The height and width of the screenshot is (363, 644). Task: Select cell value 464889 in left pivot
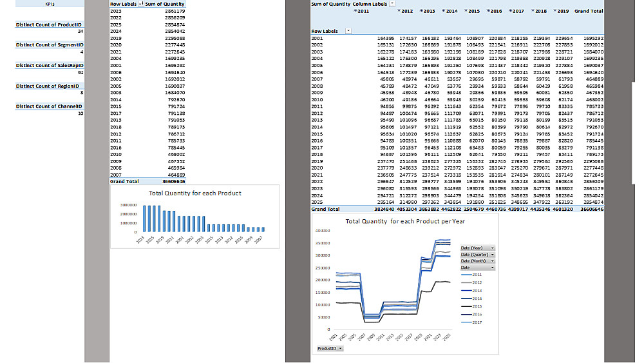(176, 175)
